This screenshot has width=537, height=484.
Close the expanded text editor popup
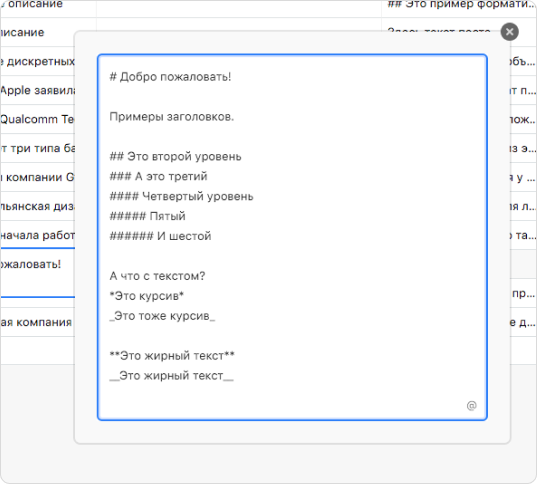pyautogui.click(x=509, y=32)
